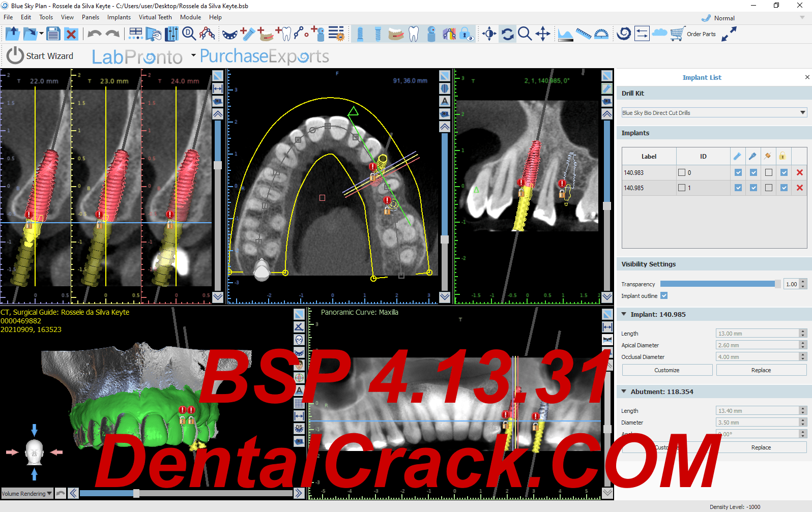
Task: Click the swap arrows box icon
Action: (642, 34)
